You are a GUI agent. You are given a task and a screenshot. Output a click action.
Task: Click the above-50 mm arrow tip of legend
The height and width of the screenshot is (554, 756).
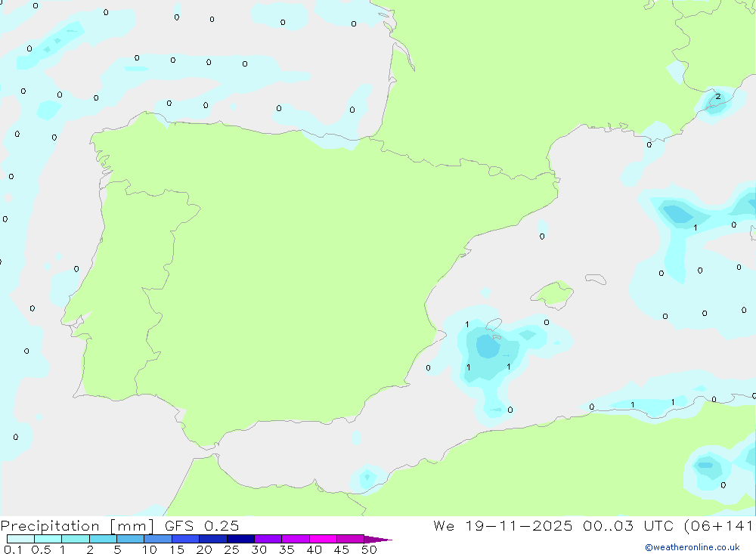tap(378, 540)
